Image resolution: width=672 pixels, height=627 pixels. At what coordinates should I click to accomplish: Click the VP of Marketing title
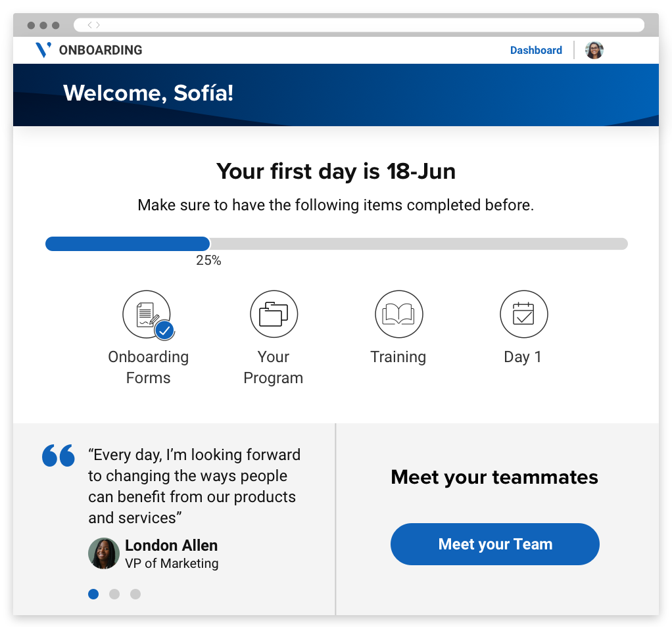point(172,563)
